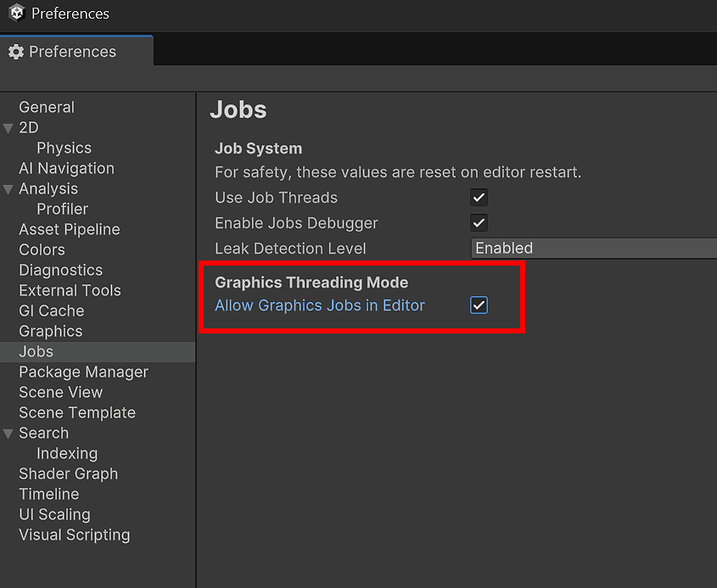The width and height of the screenshot is (717, 588).
Task: Open the Visual Scripting settings
Action: [74, 535]
